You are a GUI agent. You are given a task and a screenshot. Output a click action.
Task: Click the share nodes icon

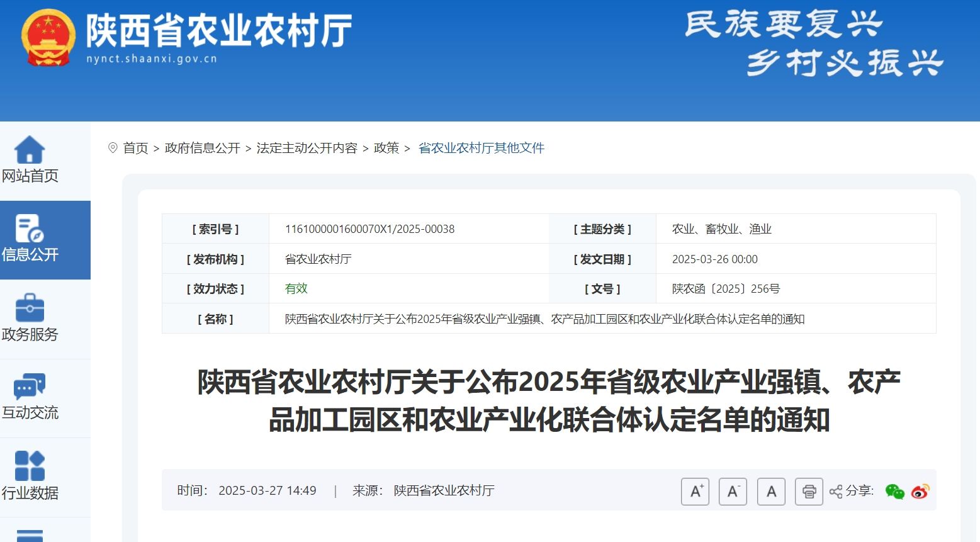(x=836, y=492)
